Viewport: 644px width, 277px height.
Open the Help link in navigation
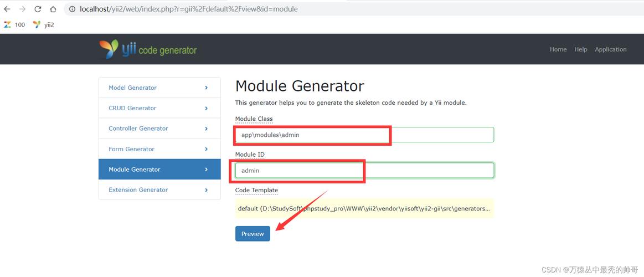pyautogui.click(x=581, y=49)
